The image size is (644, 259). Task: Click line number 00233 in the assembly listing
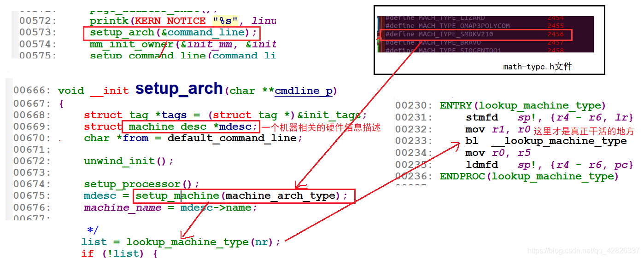click(x=414, y=141)
